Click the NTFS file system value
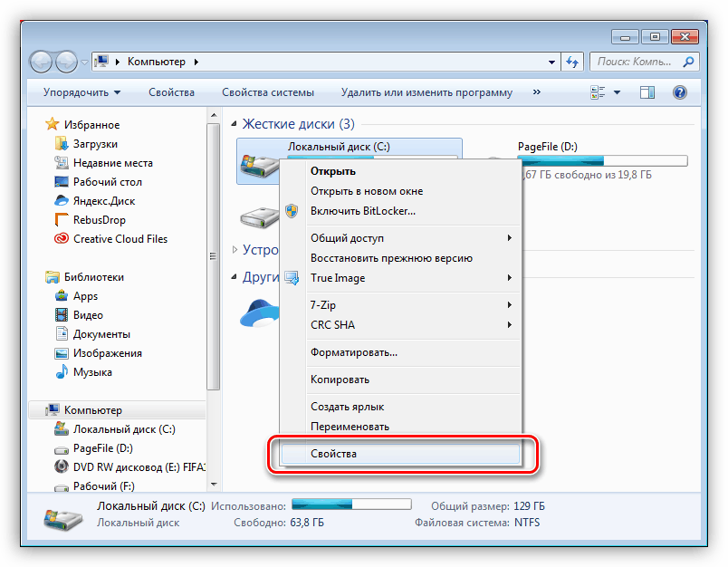Image resolution: width=728 pixels, height=567 pixels. (527, 523)
